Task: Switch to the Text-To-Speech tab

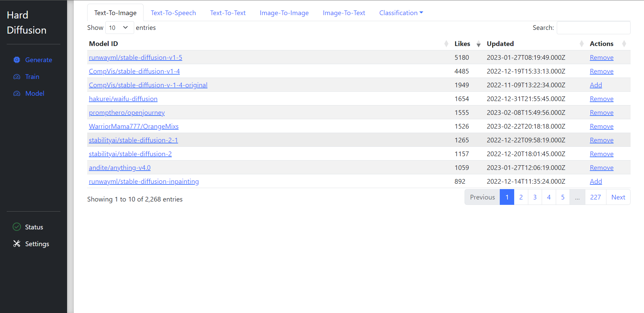Action: (173, 13)
